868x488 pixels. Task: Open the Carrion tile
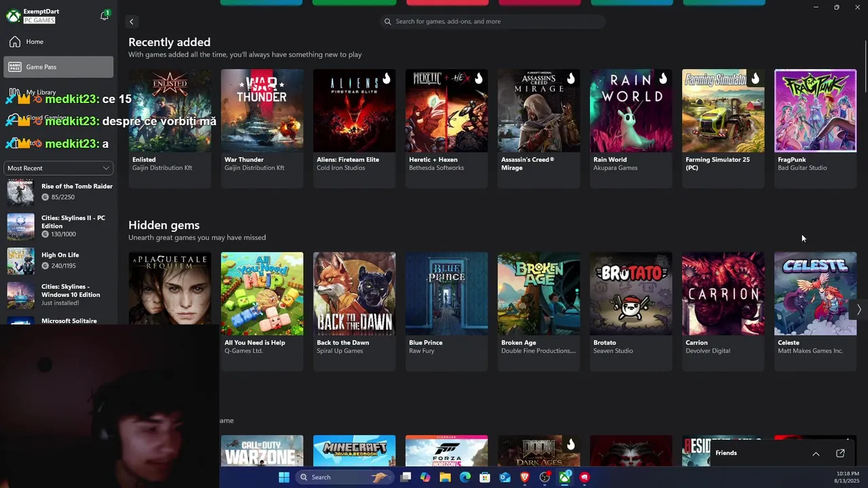click(723, 311)
